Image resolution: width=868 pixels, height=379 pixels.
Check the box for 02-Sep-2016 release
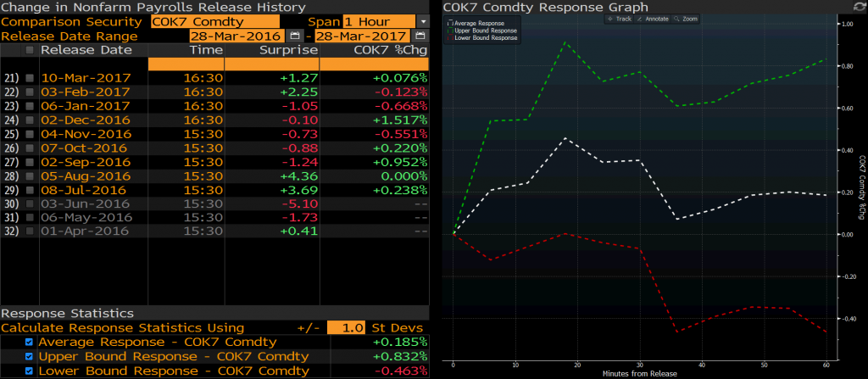[30, 162]
